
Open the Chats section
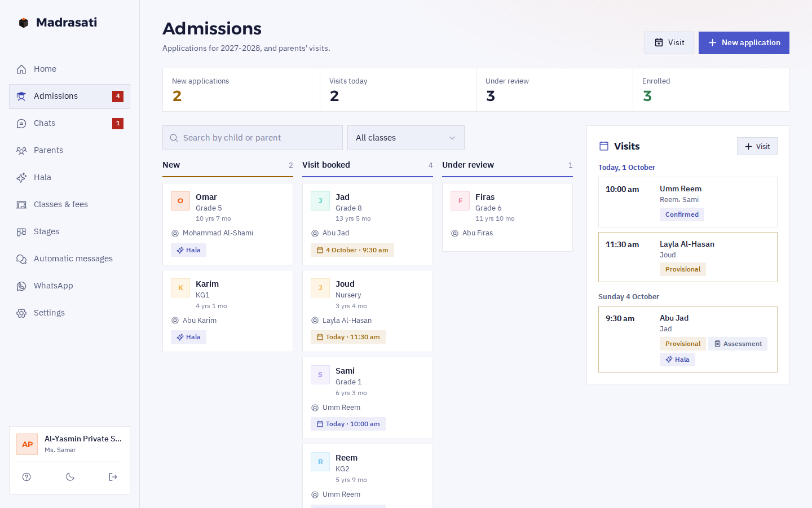pyautogui.click(x=69, y=123)
